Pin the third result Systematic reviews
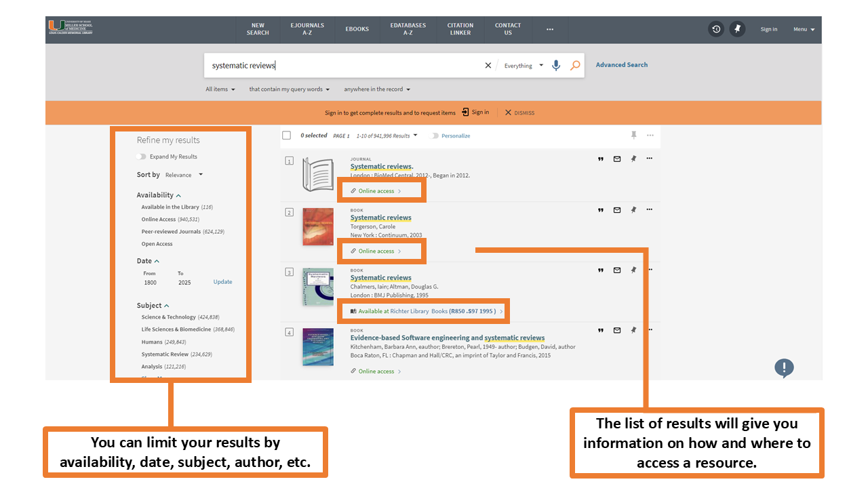This screenshot has height=488, width=868. (x=633, y=270)
